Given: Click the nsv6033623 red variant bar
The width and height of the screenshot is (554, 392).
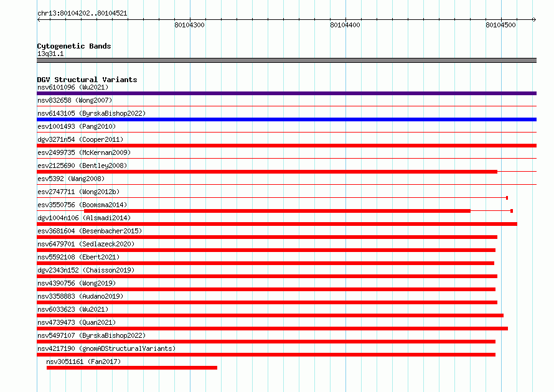Looking at the screenshot, I should [x=270, y=315].
